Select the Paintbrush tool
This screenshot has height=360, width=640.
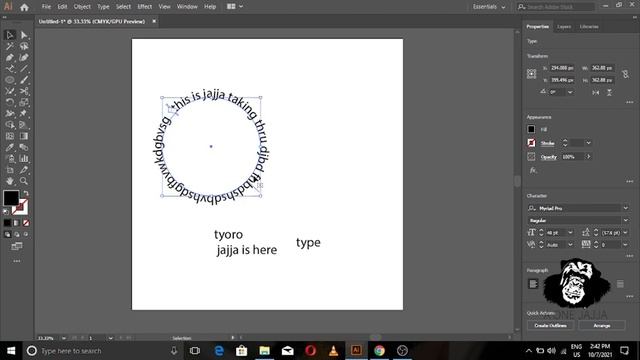pyautogui.click(x=24, y=80)
